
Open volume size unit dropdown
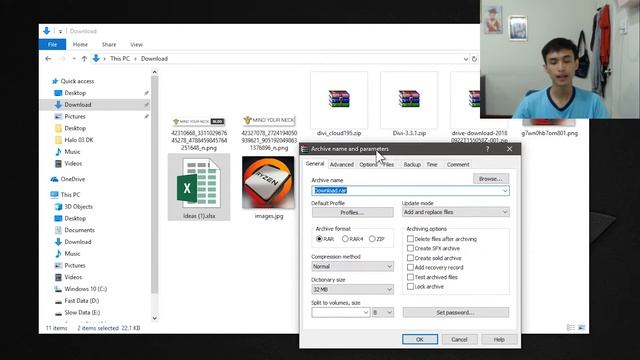[x=382, y=313]
